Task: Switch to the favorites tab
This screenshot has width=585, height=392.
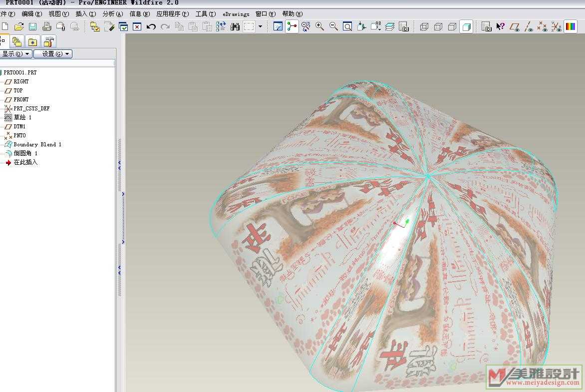Action: (x=33, y=41)
